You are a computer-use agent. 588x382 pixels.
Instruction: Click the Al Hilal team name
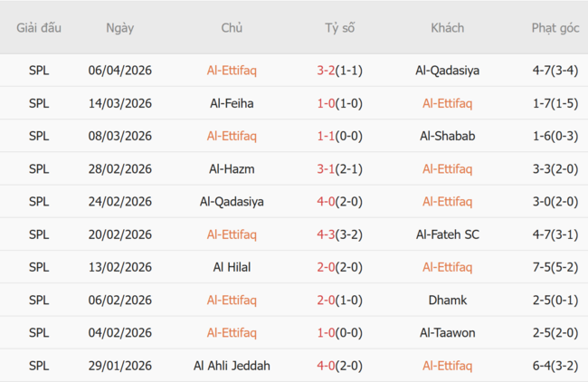click(232, 267)
